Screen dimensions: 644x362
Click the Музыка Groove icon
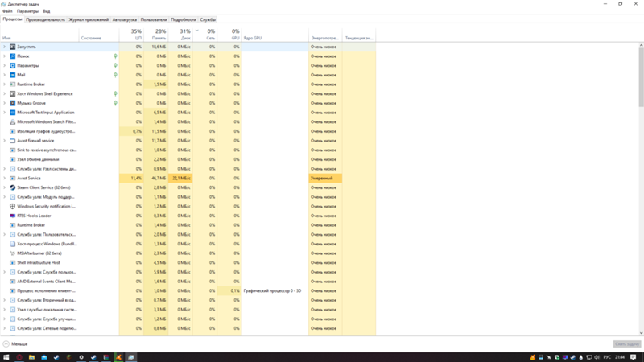[x=12, y=103]
